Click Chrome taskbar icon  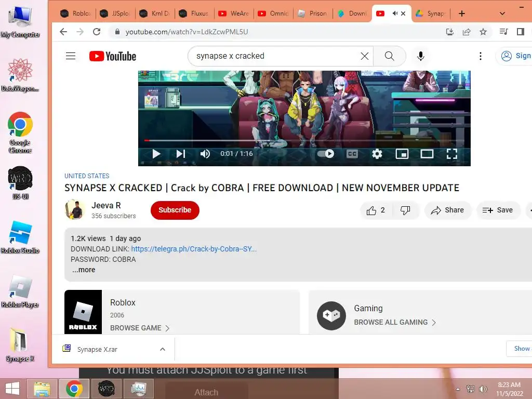tap(74, 389)
